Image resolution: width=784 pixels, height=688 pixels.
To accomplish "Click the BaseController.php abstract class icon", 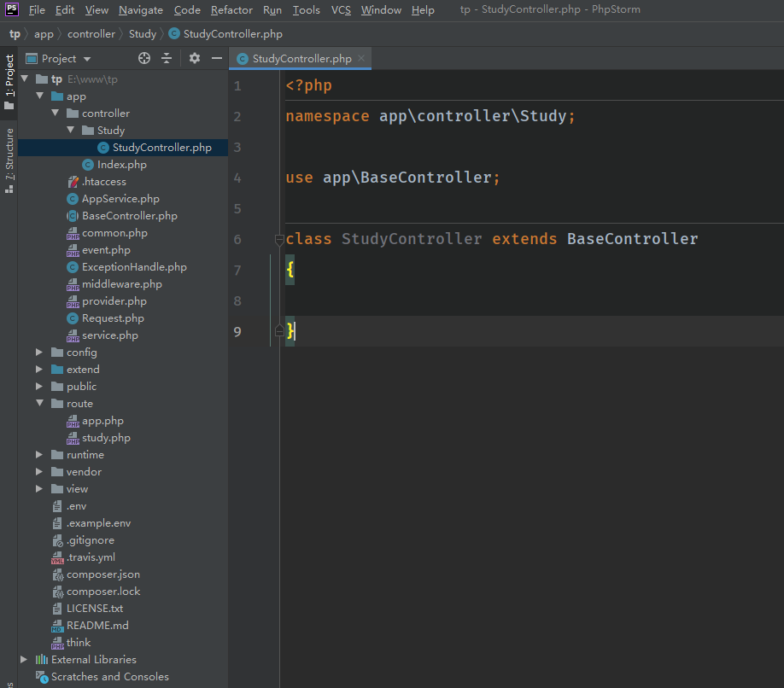I will [73, 216].
